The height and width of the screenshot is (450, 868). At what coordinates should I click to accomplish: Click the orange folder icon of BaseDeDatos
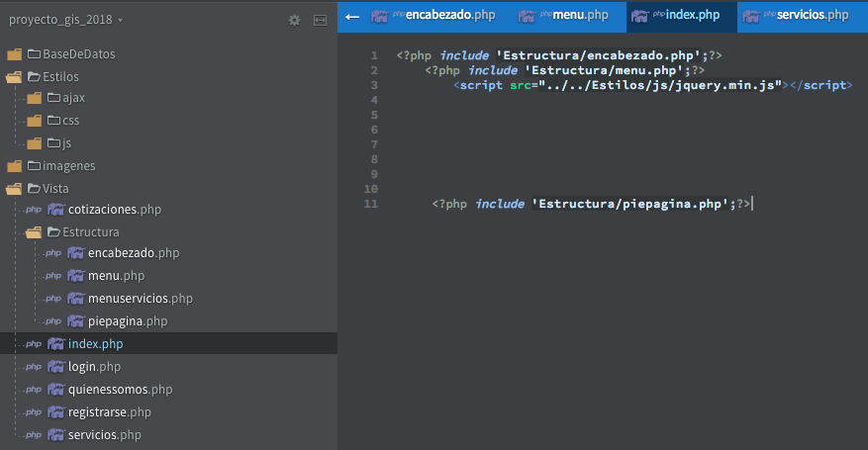(15, 54)
